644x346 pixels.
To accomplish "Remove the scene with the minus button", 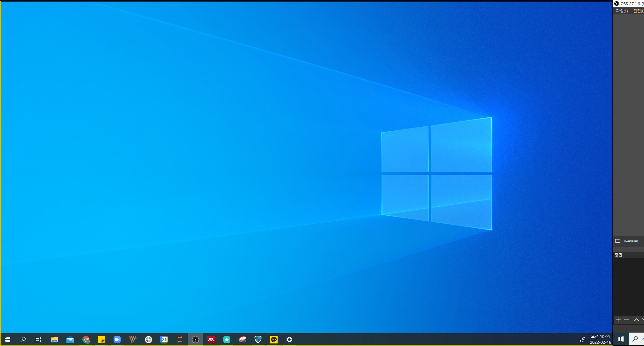I will pos(626,320).
